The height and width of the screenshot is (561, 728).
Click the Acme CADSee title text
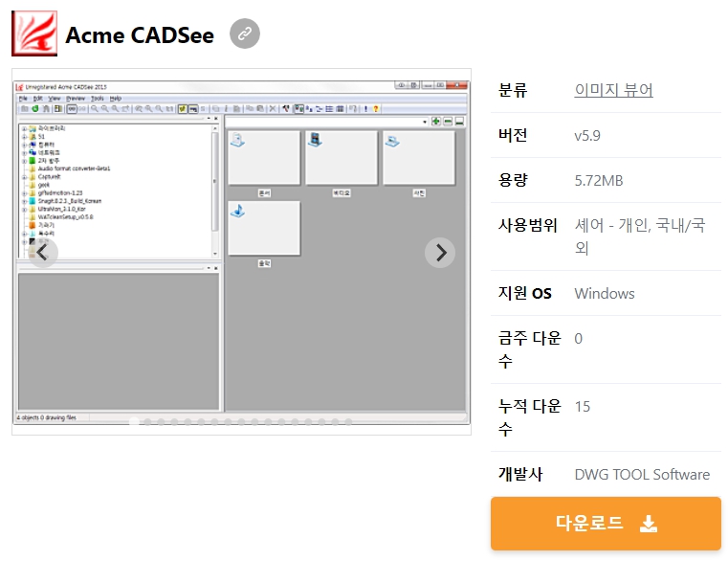140,35
